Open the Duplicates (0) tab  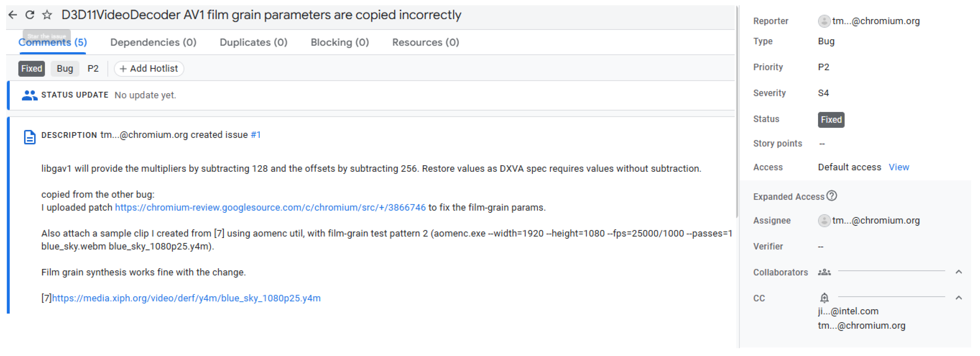click(x=253, y=42)
